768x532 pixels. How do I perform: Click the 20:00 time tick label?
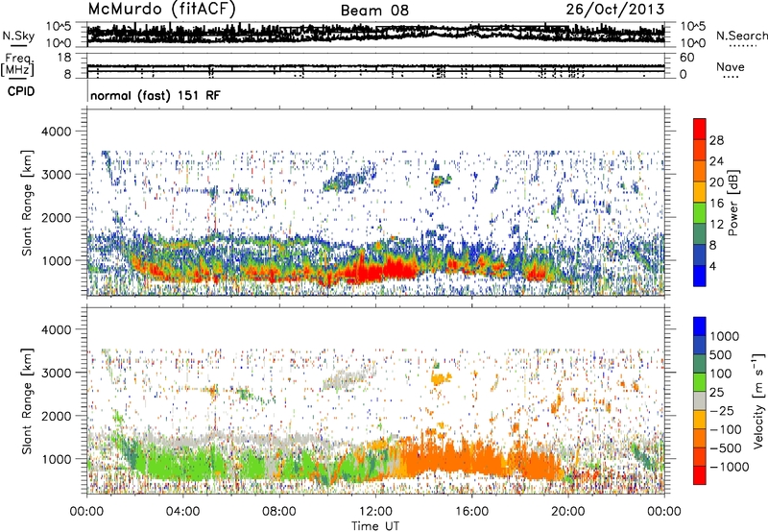point(568,512)
